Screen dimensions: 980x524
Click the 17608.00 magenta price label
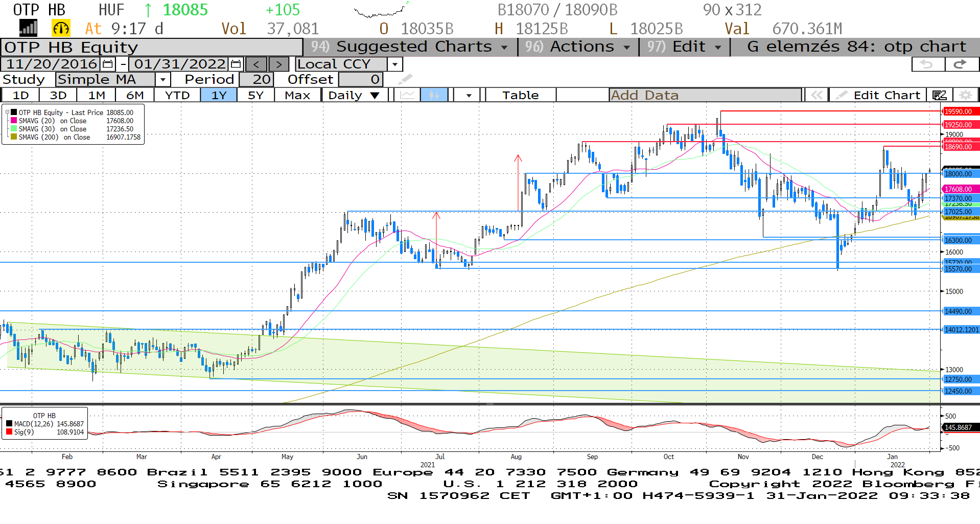click(x=961, y=189)
